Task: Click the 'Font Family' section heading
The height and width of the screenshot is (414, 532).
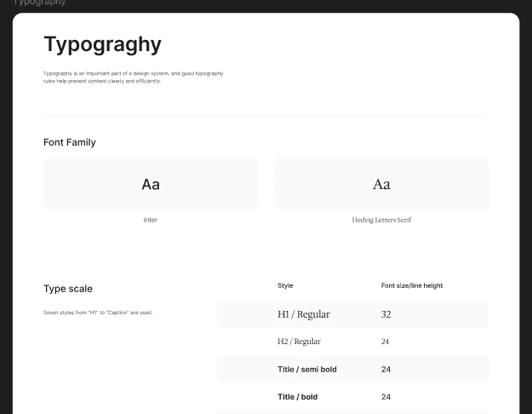Action: pyautogui.click(x=70, y=142)
